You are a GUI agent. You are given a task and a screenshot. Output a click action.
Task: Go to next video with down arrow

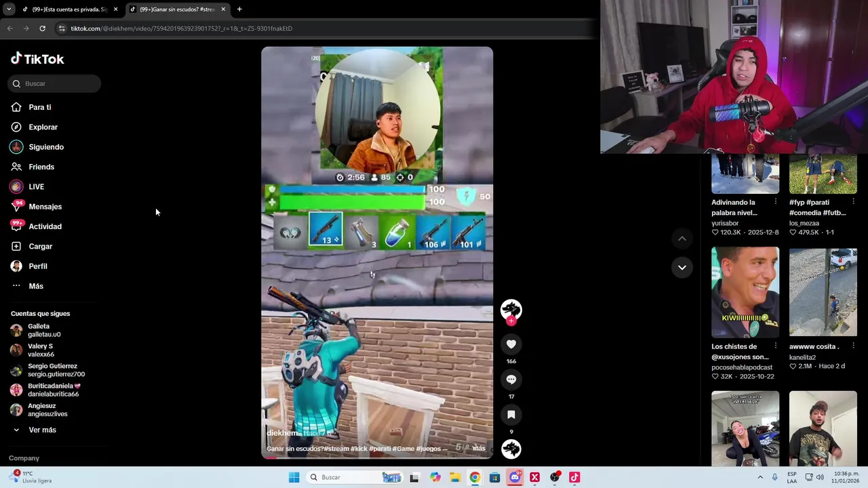pyautogui.click(x=682, y=267)
